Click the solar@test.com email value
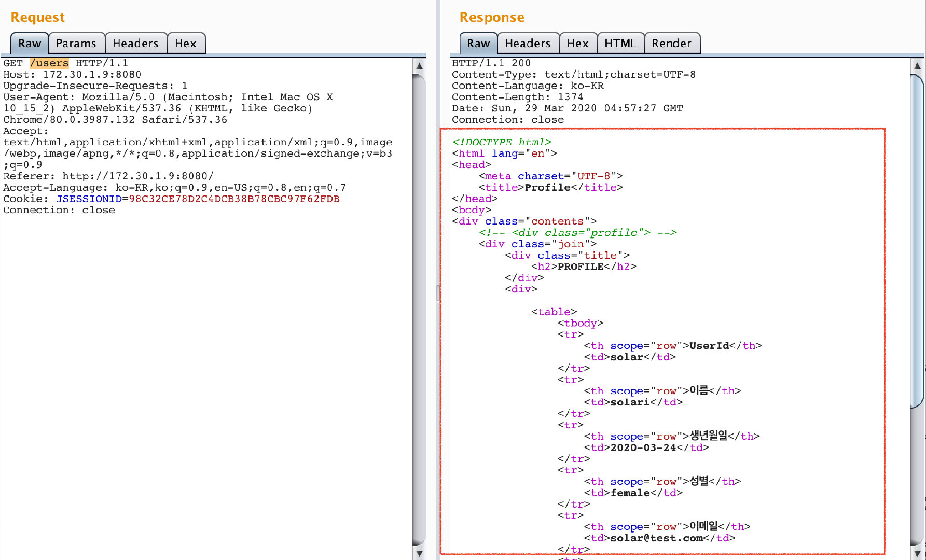Screen dimensions: 926x560 (x=657, y=539)
